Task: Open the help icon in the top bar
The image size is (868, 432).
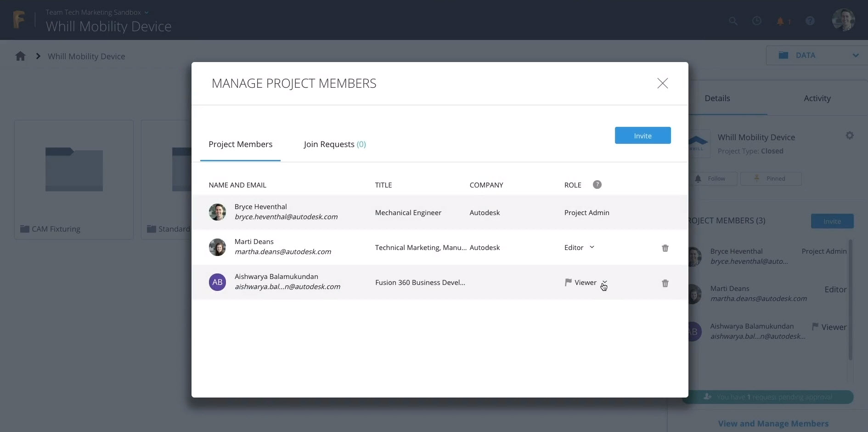Action: coord(810,21)
